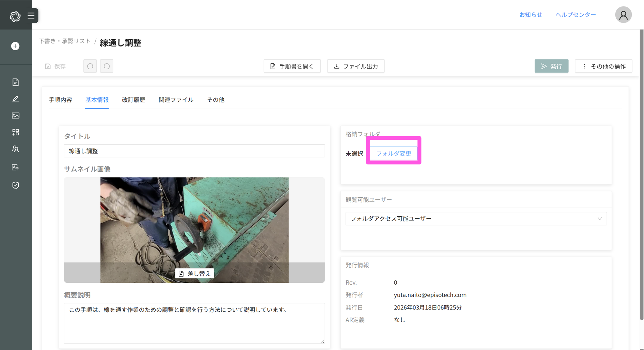
Task: Click the shield check sidebar icon
Action: (15, 185)
